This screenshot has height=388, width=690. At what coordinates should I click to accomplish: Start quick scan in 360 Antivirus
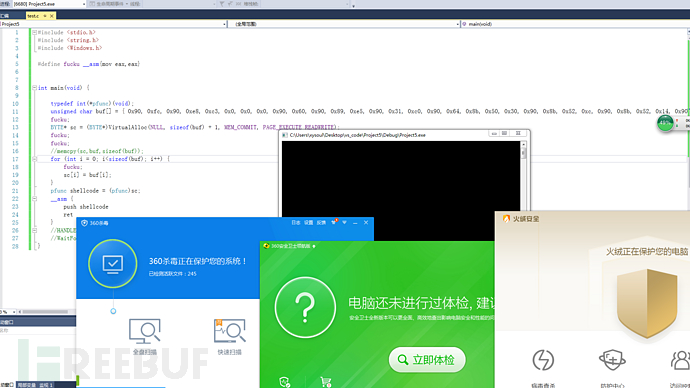pyautogui.click(x=229, y=337)
